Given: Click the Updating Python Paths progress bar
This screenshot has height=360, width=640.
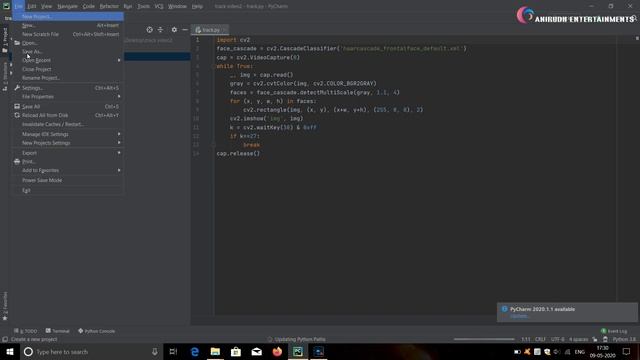Looking at the screenshot, I should pos(484,339).
